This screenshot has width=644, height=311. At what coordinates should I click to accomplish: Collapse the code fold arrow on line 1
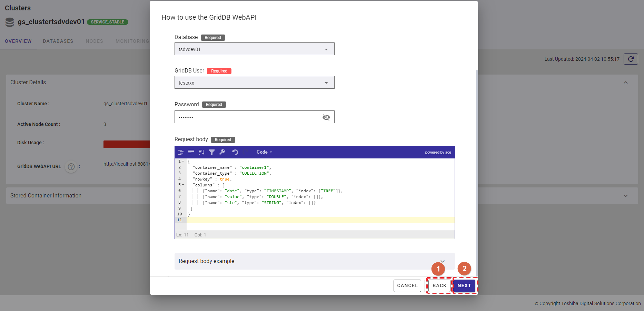pyautogui.click(x=183, y=162)
